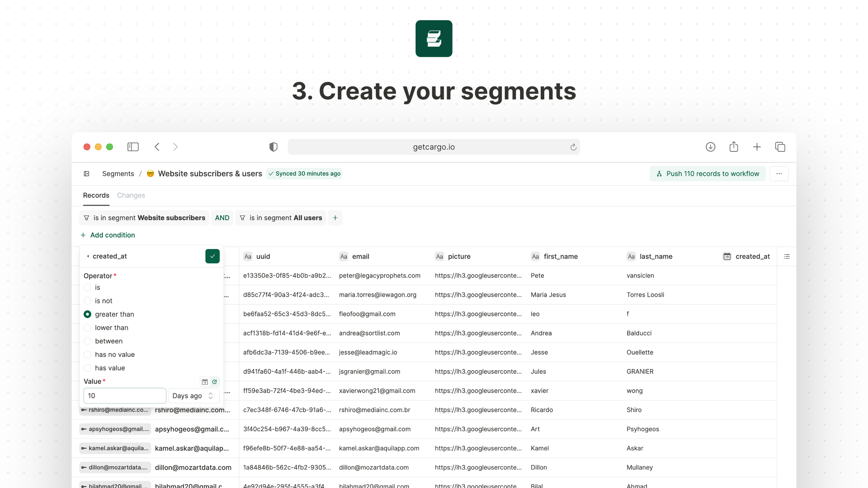Screen dimensions: 868x488
Task: Select the 'is not' operator
Action: [x=88, y=301]
